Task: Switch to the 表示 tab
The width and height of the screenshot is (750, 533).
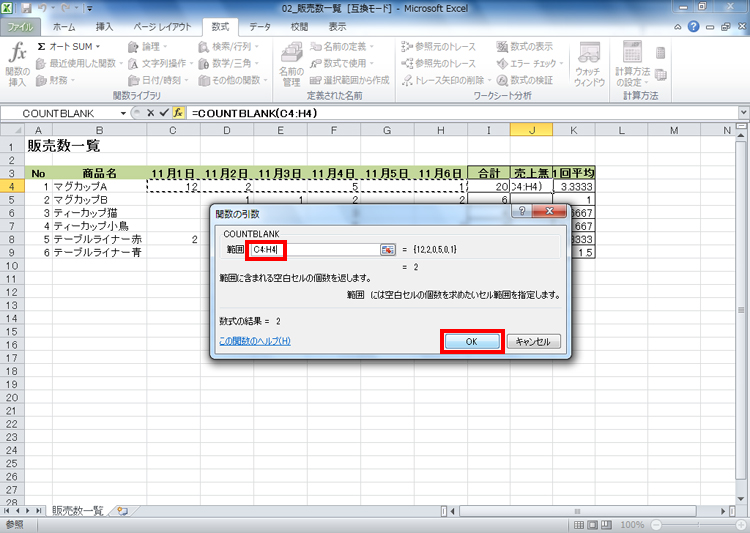Action: click(337, 27)
